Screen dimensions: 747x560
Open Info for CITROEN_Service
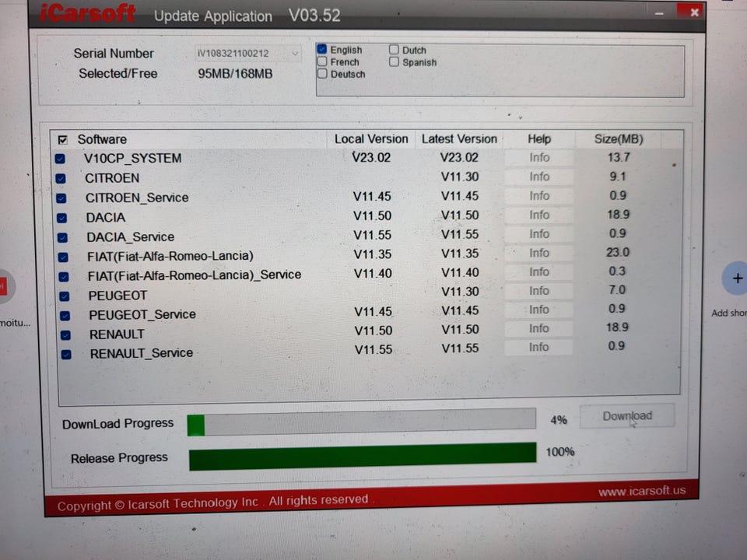point(538,196)
